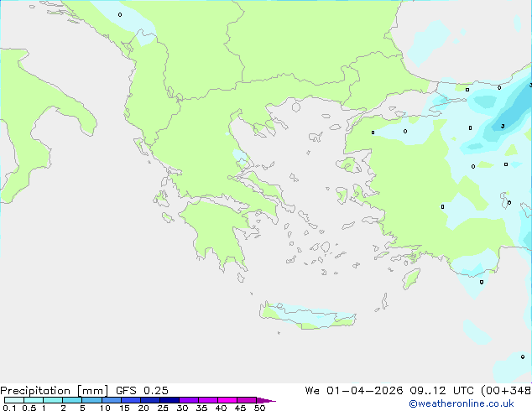Click the legend value label '0.5'
Image resolution: width=532 pixels, height=411 pixels.
[29, 408]
